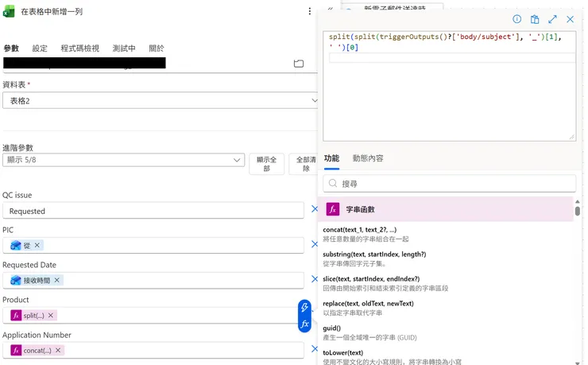Click the clipboard paste icon in expression panel
The image size is (588, 365).
(535, 19)
